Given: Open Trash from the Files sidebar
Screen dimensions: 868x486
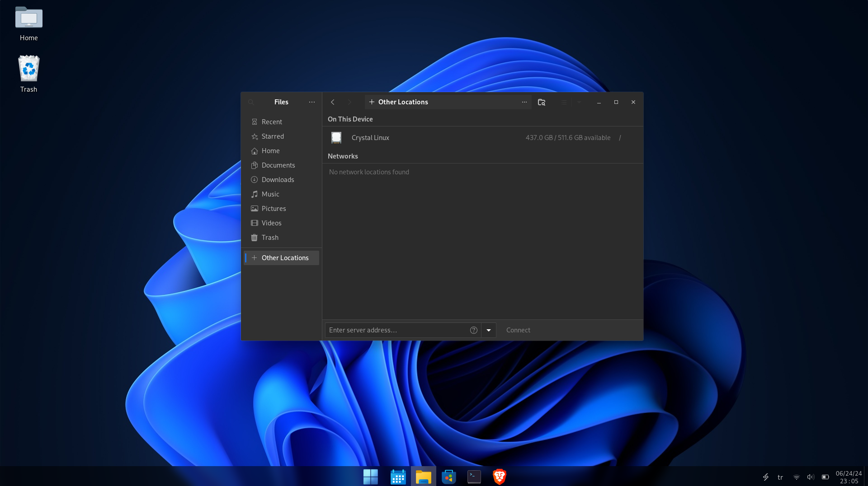Looking at the screenshot, I should pos(270,238).
